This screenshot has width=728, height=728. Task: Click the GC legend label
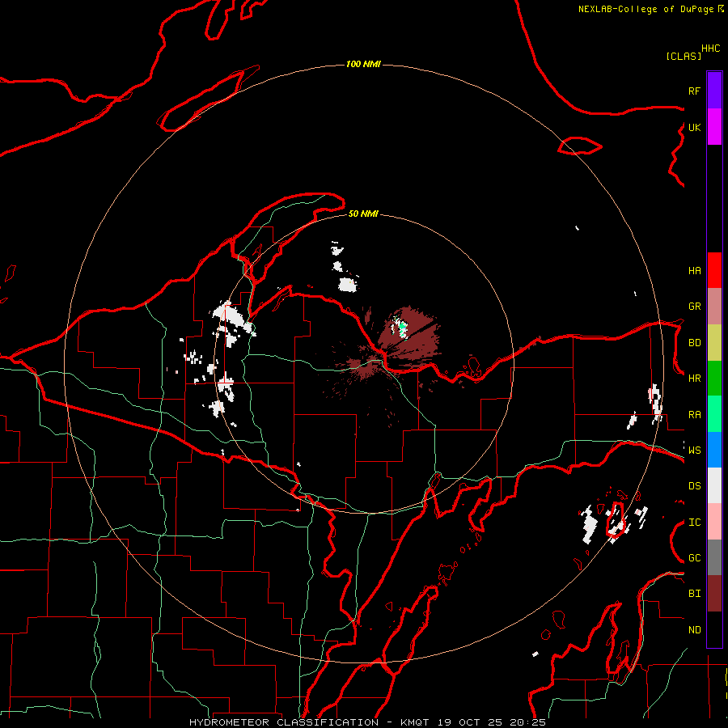click(x=694, y=558)
